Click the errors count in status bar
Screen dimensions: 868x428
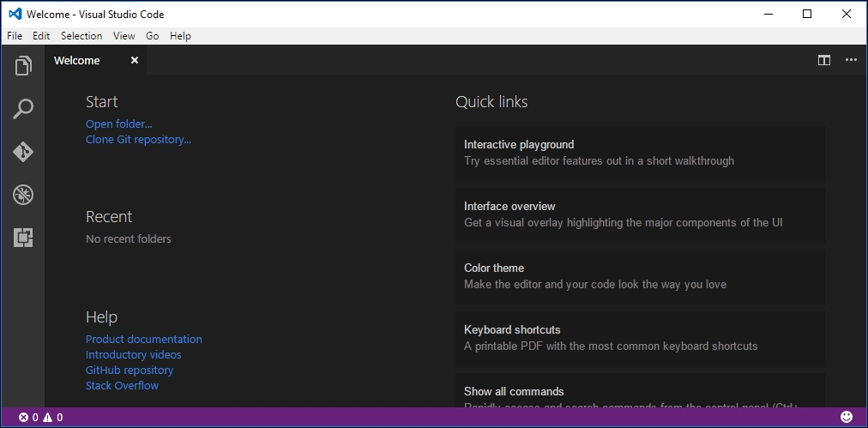tap(29, 418)
